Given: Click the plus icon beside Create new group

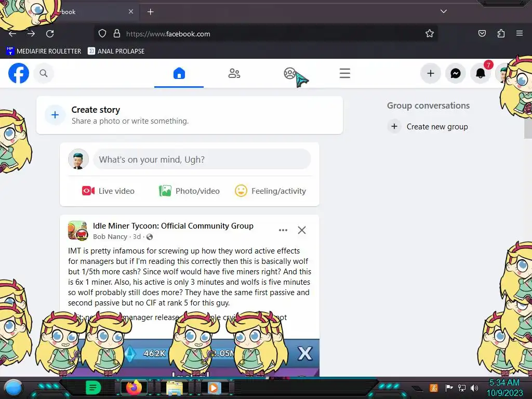Looking at the screenshot, I should tap(394, 127).
